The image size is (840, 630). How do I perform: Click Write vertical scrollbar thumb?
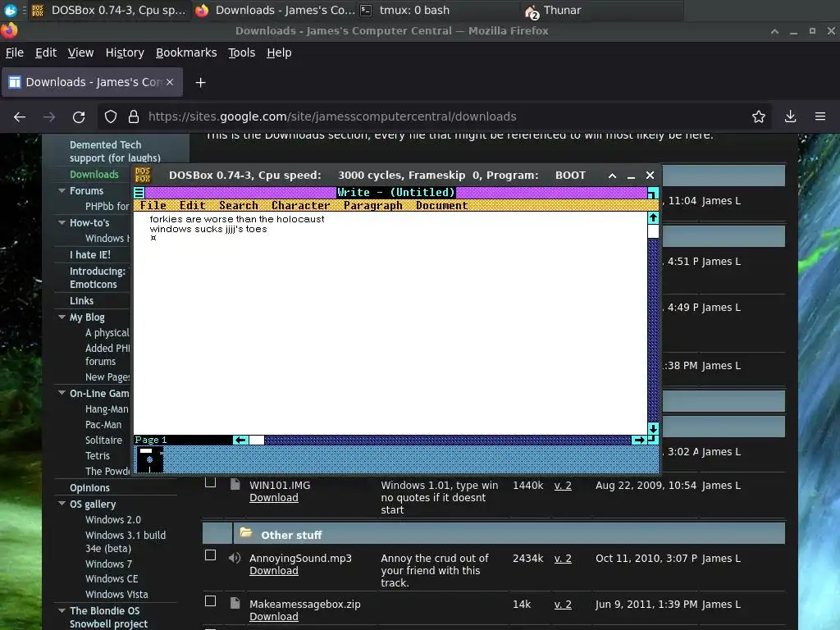tap(652, 231)
